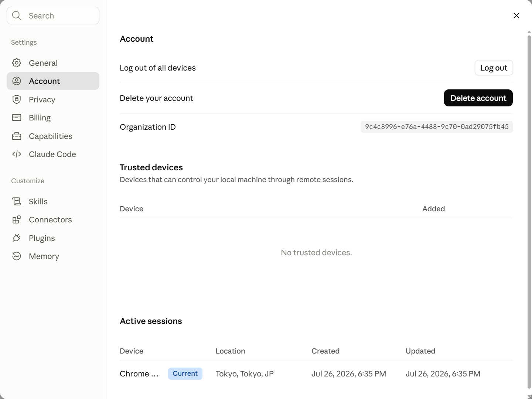Click the Skills scroll icon

coord(17,201)
